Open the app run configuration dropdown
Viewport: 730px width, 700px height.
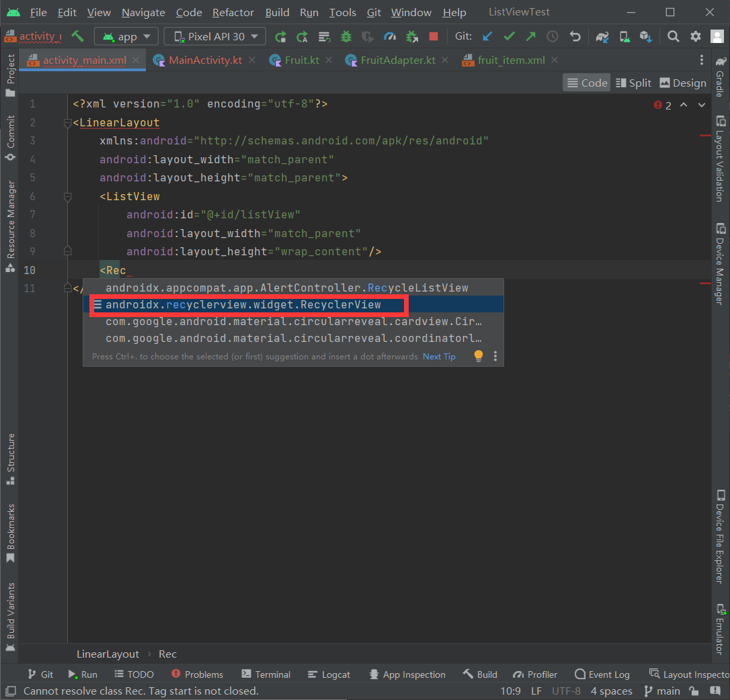tap(126, 37)
